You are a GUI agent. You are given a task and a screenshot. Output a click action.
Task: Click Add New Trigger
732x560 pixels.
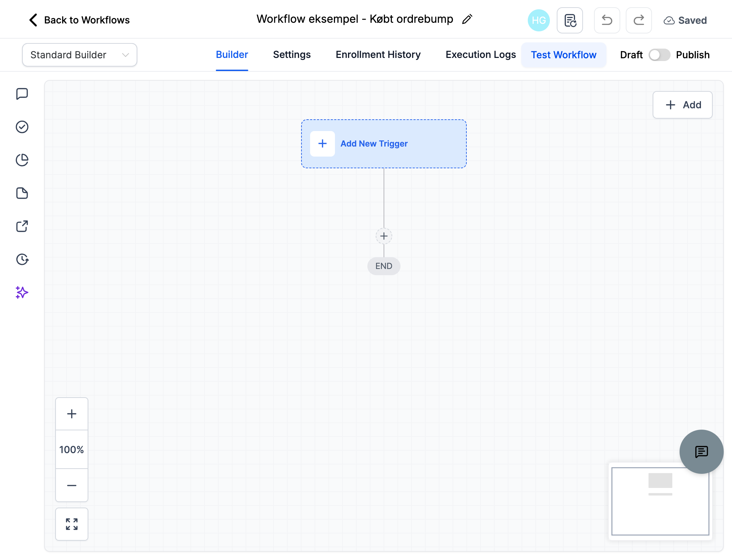[x=384, y=144]
